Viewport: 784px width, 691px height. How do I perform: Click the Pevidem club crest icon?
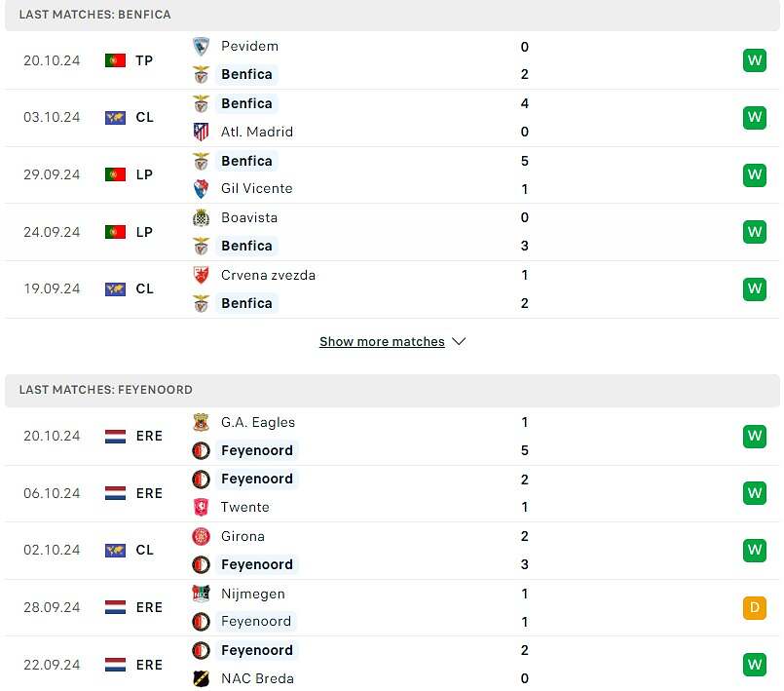(201, 47)
